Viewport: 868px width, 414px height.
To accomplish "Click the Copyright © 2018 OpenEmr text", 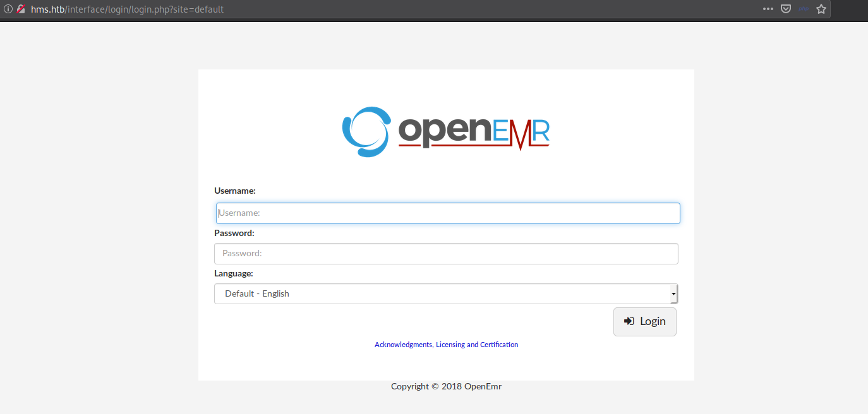I will click(x=446, y=386).
